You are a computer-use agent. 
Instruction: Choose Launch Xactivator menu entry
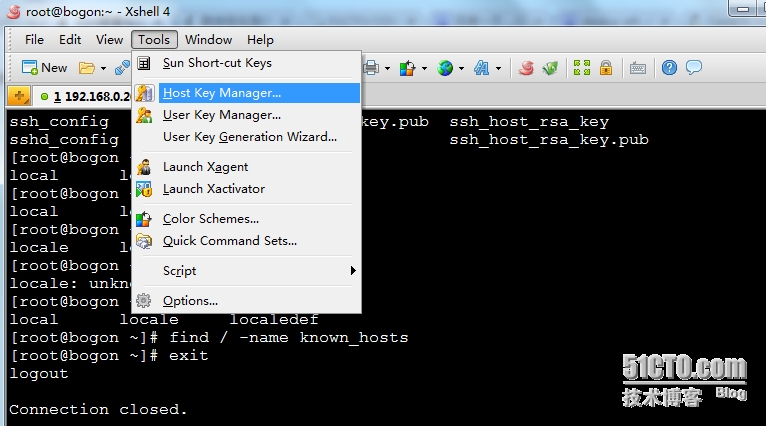(x=247, y=189)
